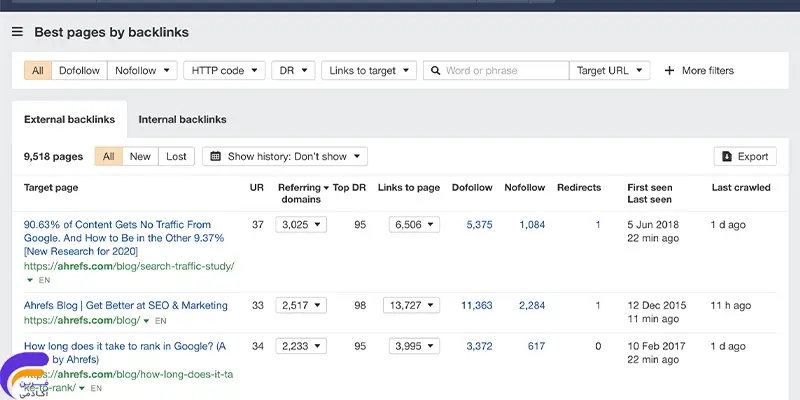
Task: Select the New pages toggle
Action: pos(140,157)
